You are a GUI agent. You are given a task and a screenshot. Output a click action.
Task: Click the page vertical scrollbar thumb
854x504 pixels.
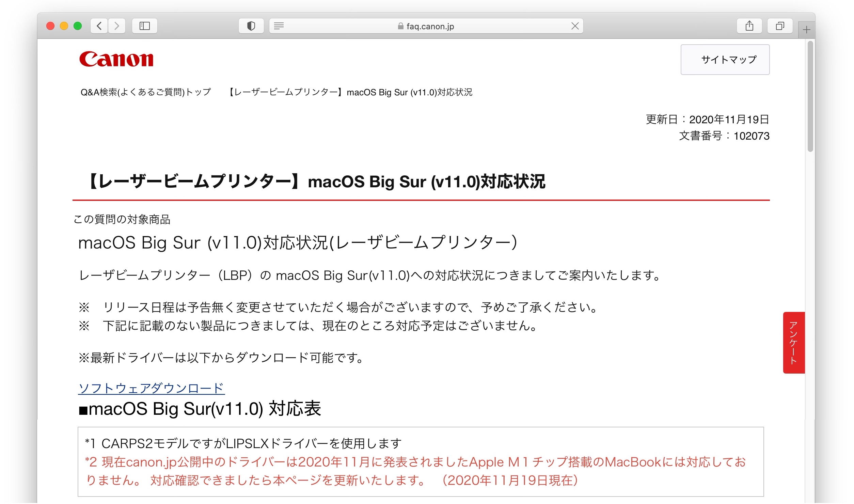pyautogui.click(x=810, y=96)
